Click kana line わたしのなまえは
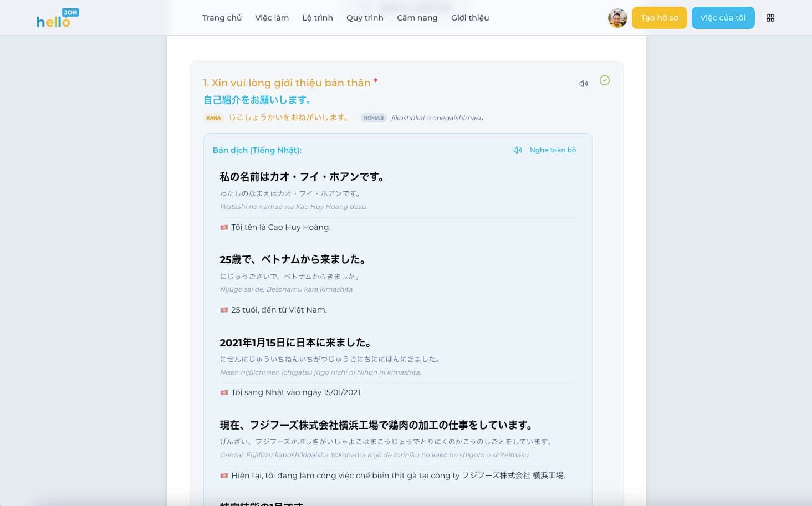 291,193
